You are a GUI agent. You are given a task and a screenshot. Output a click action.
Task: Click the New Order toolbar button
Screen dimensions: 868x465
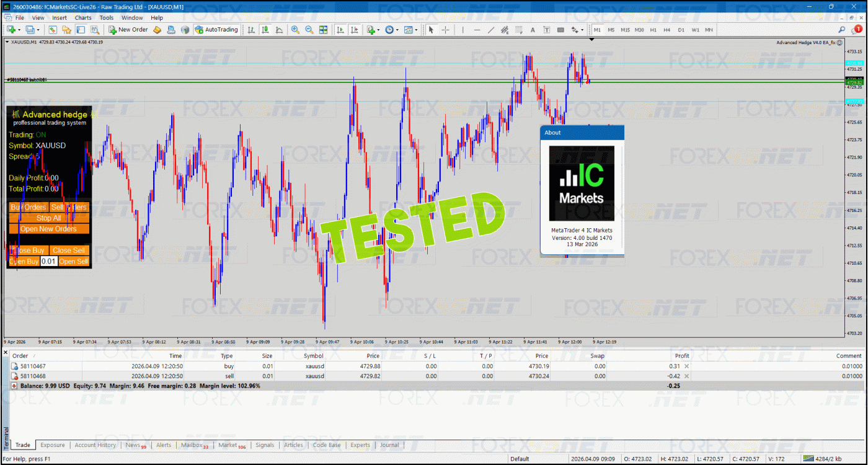[x=128, y=30]
